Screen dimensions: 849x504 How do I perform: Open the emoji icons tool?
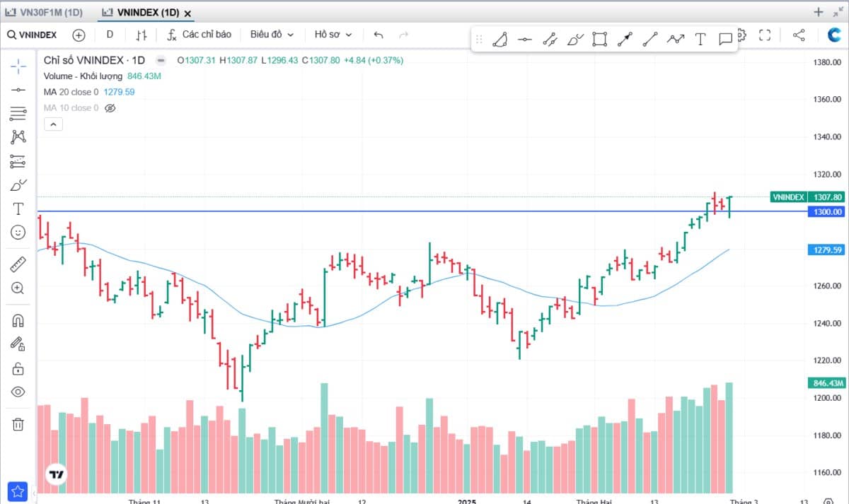(18, 232)
